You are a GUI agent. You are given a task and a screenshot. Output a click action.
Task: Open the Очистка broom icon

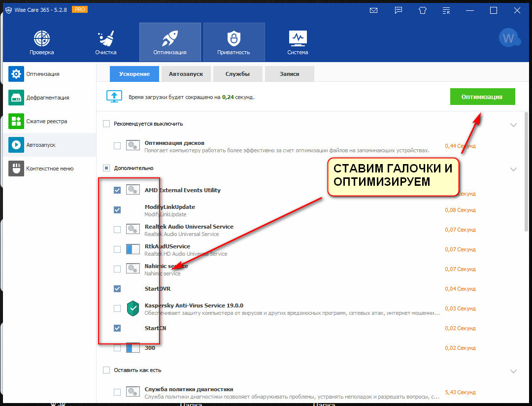pos(106,38)
